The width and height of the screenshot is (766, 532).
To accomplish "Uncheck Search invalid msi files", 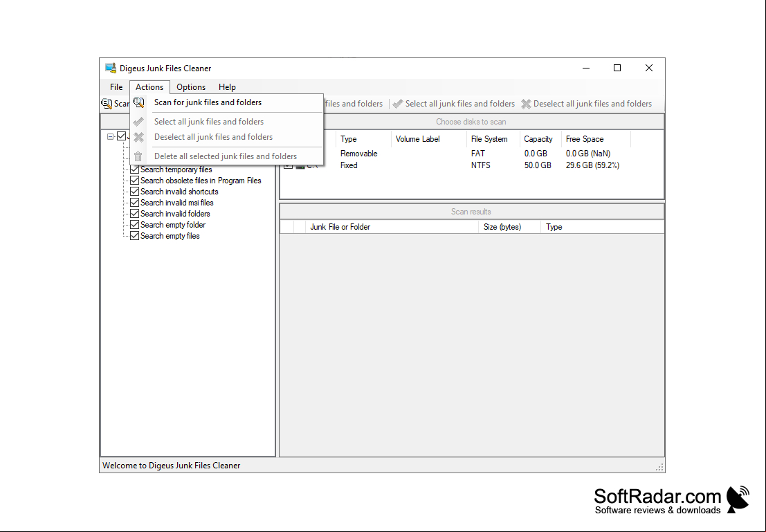I will [135, 203].
